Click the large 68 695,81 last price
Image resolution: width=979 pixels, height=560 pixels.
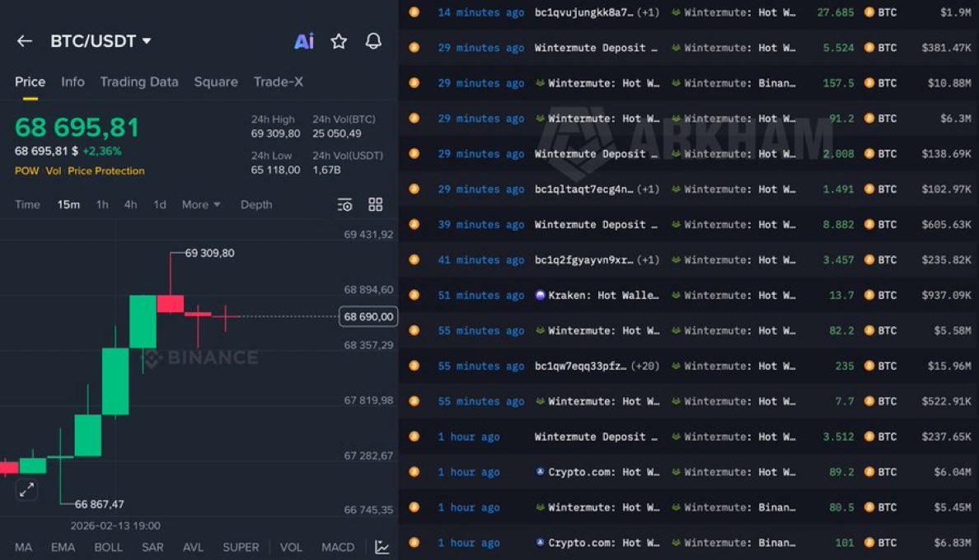point(77,127)
